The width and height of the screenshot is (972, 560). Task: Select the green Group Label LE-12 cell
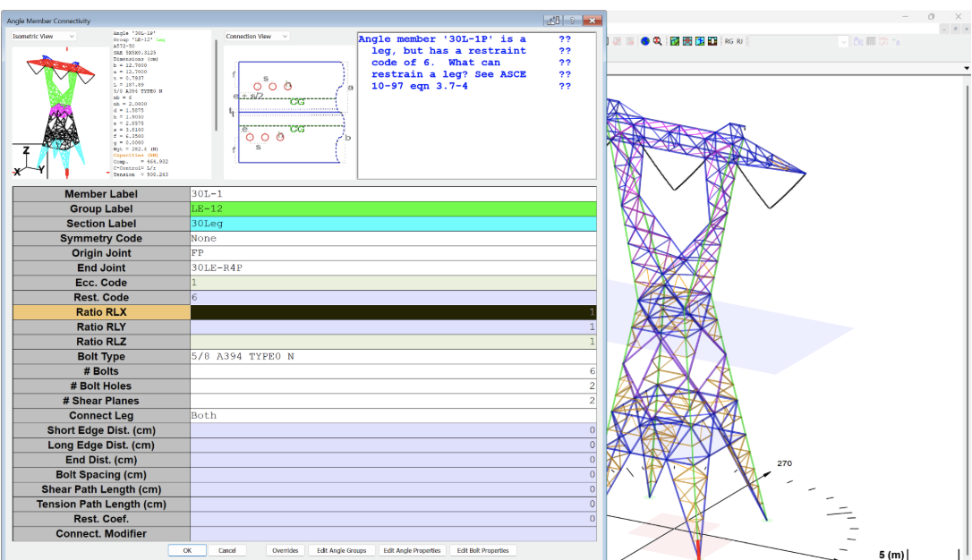click(393, 208)
